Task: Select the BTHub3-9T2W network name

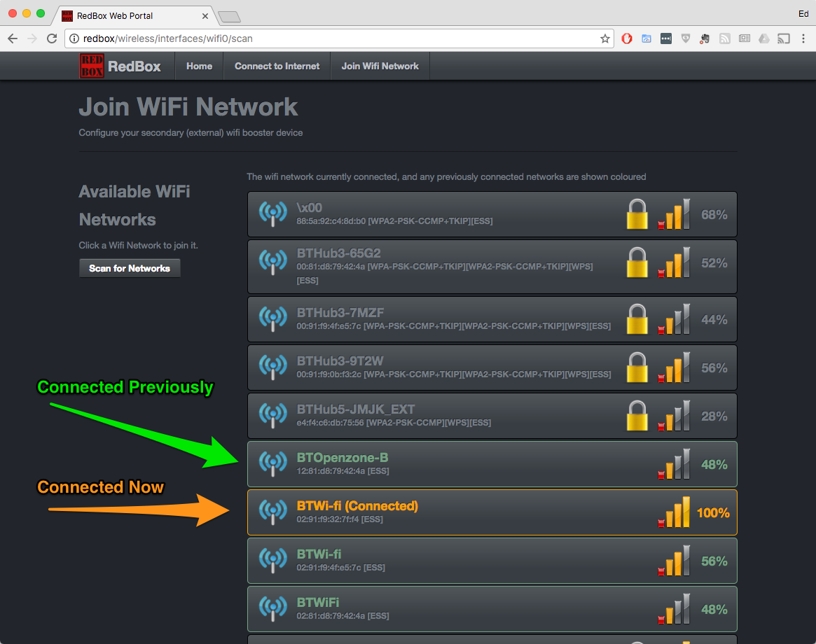Action: click(340, 361)
